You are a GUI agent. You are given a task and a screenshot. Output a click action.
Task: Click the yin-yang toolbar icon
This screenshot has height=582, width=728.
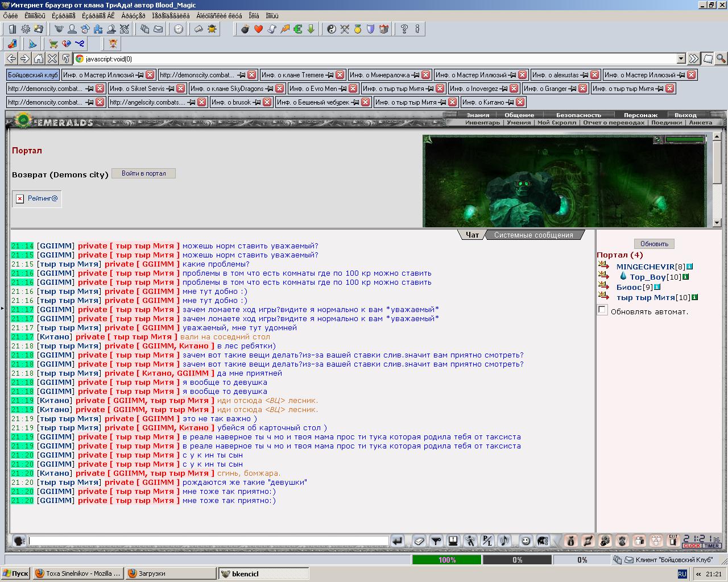(x=332, y=29)
